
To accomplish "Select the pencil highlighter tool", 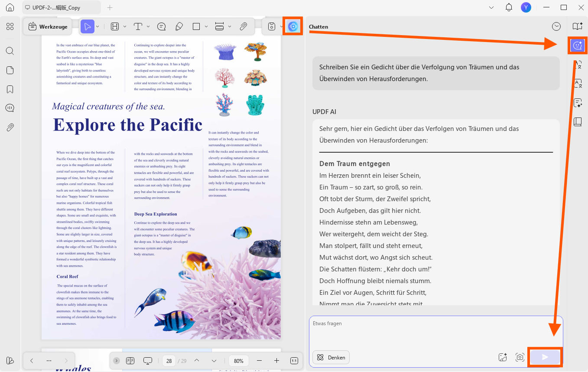I will (x=179, y=27).
